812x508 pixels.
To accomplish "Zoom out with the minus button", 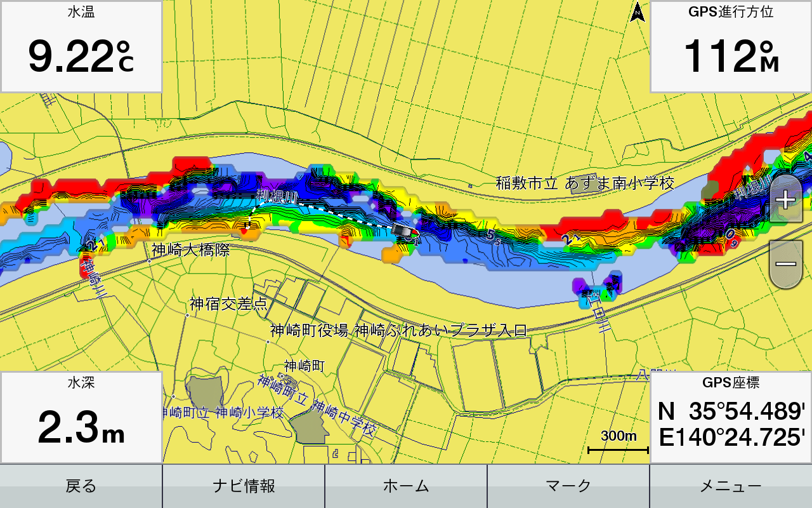I will click(785, 264).
